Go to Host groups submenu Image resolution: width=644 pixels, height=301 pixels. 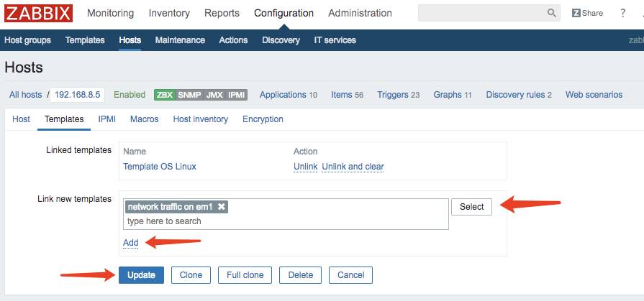[x=27, y=40]
